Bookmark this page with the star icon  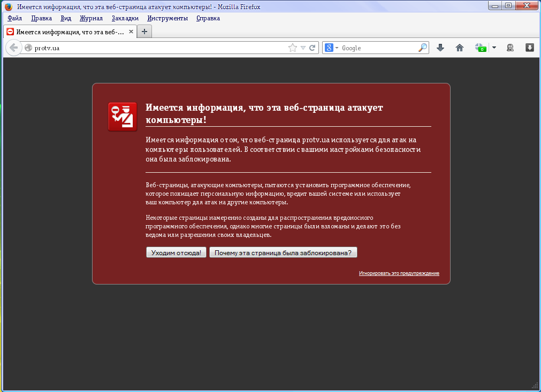292,48
